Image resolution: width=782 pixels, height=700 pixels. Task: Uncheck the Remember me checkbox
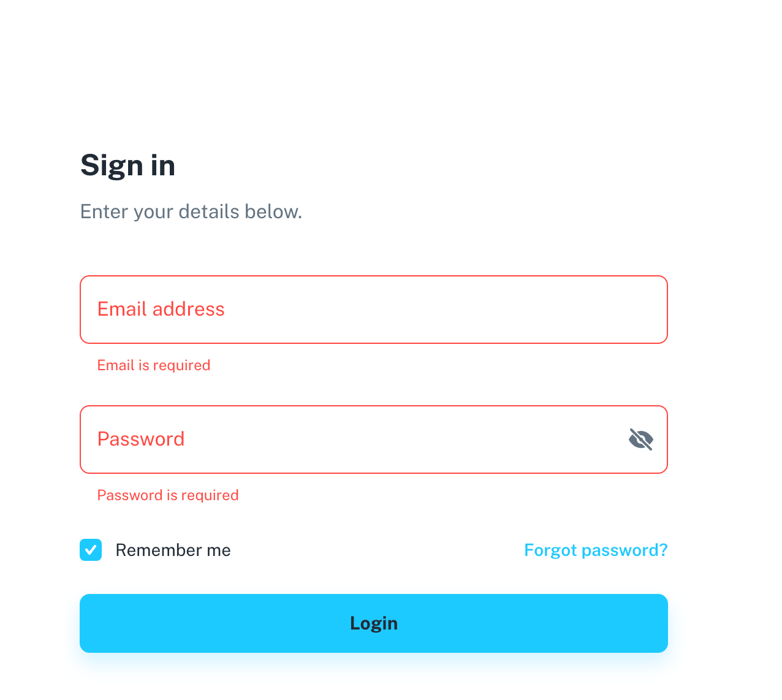click(x=91, y=550)
